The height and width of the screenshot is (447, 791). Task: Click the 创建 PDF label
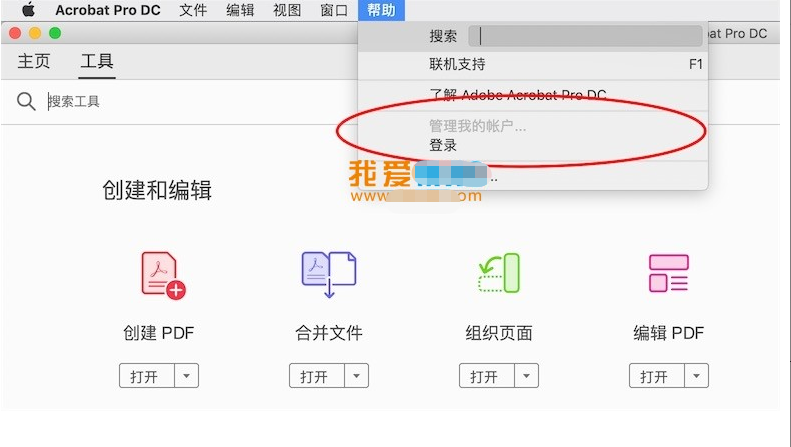point(159,333)
